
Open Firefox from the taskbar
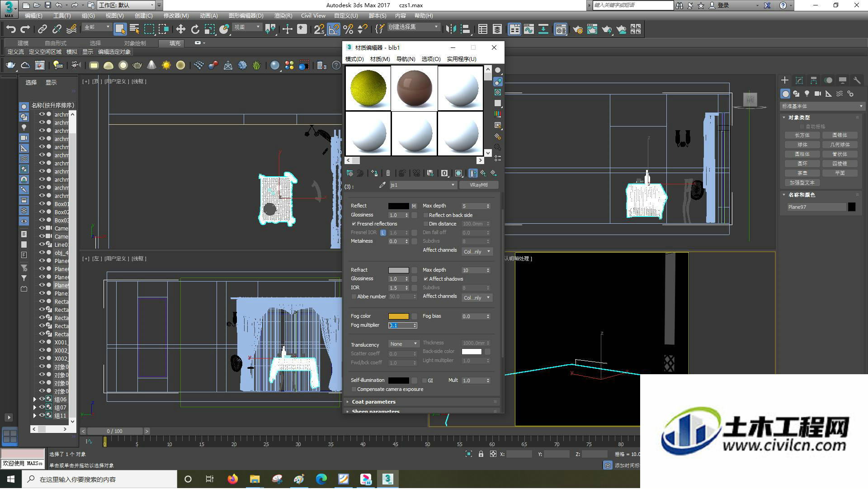coord(233,479)
